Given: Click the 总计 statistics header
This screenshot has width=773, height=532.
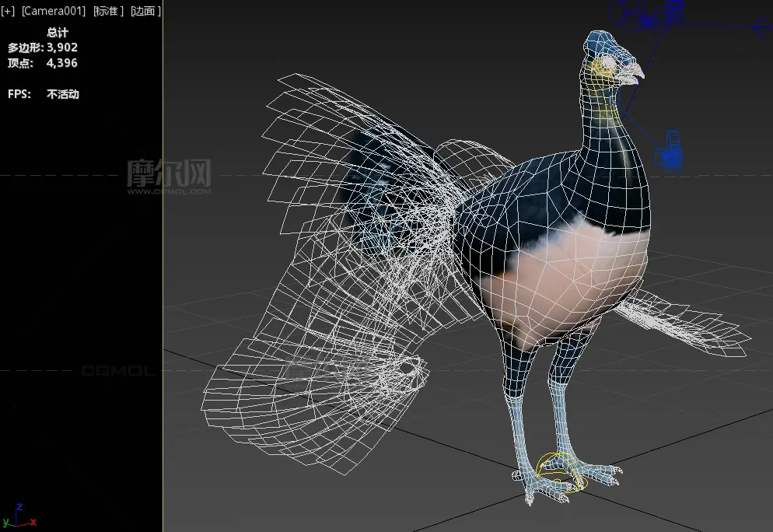Looking at the screenshot, I should [58, 33].
